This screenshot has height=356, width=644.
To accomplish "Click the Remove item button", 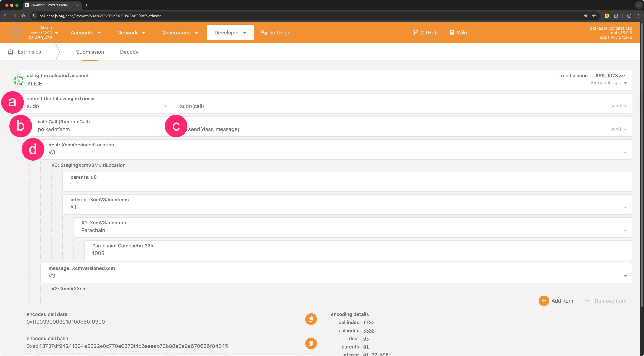I will [605, 301].
